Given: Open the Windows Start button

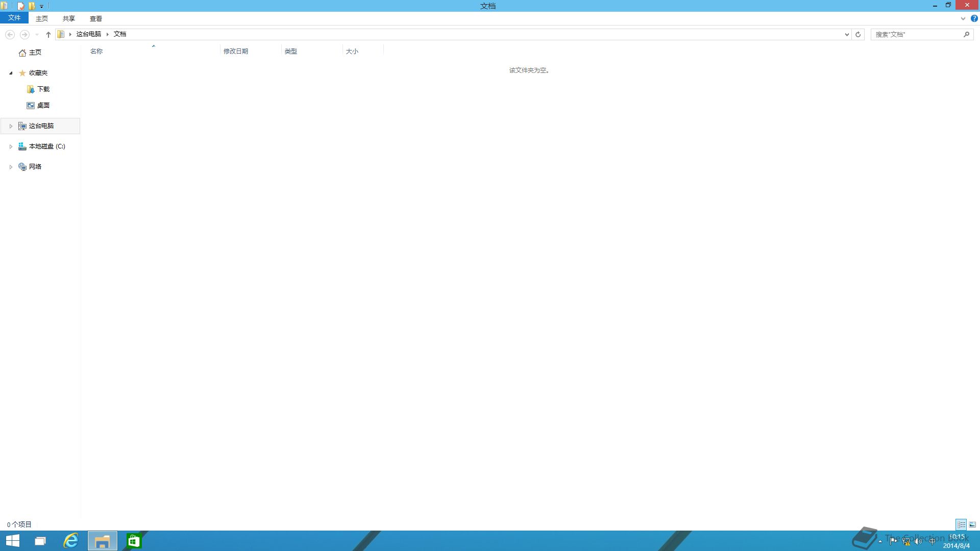Looking at the screenshot, I should pyautogui.click(x=13, y=541).
